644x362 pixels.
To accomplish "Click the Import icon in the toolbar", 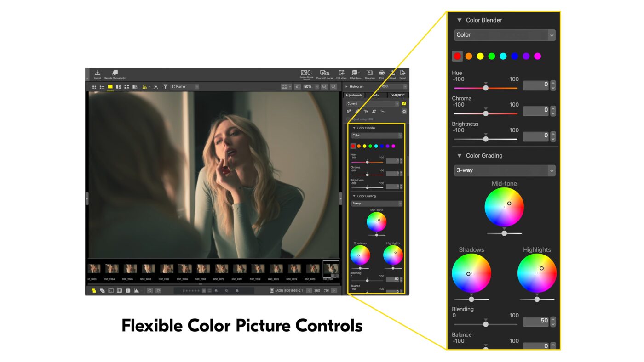I will click(x=98, y=74).
